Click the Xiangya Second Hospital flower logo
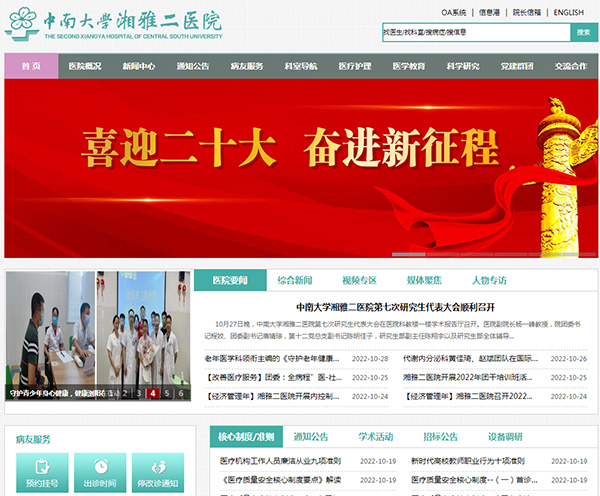The width and height of the screenshot is (600, 496). (x=22, y=24)
